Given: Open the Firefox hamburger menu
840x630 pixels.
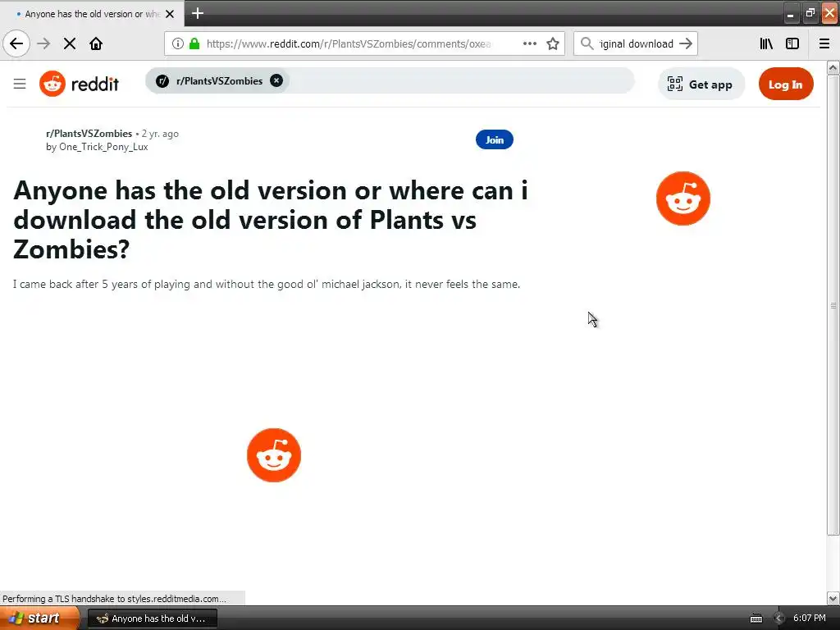Looking at the screenshot, I should coord(824,43).
